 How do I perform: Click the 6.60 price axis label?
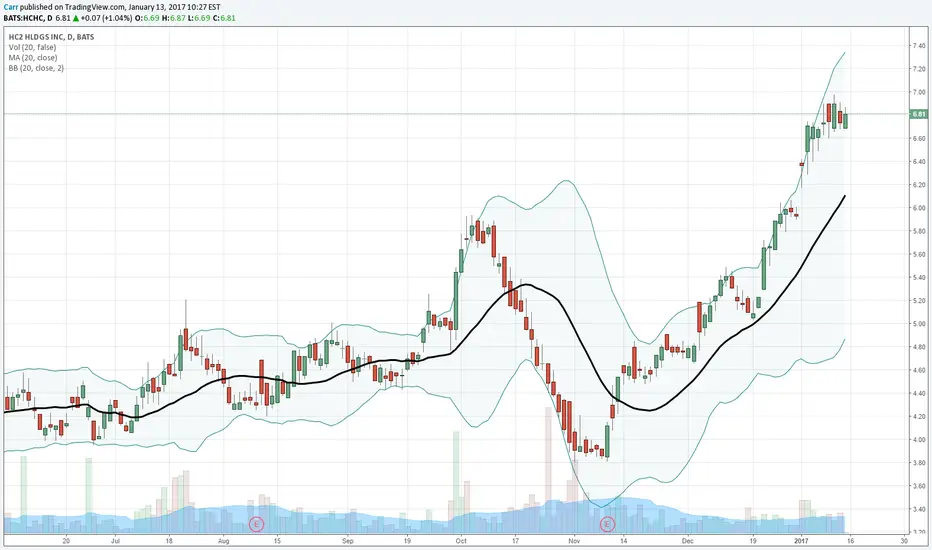coord(918,139)
